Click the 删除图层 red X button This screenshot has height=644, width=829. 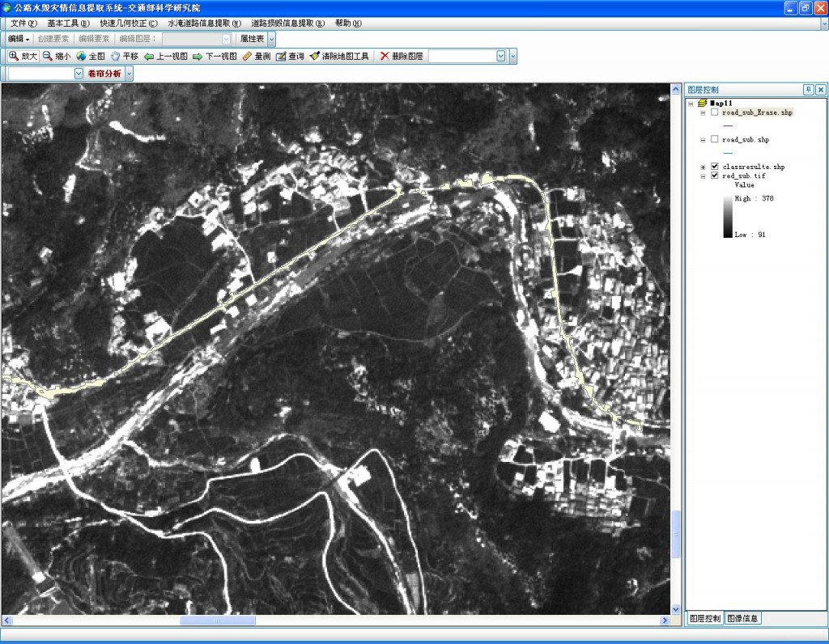coord(385,56)
